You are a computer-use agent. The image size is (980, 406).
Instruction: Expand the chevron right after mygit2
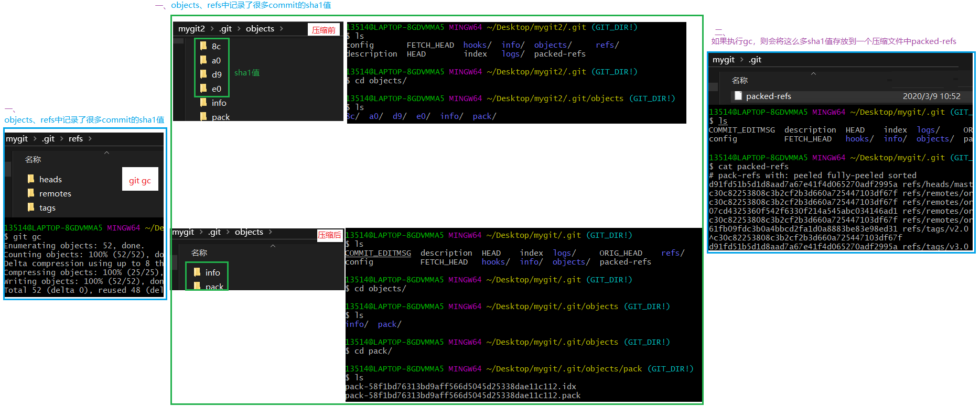point(212,29)
